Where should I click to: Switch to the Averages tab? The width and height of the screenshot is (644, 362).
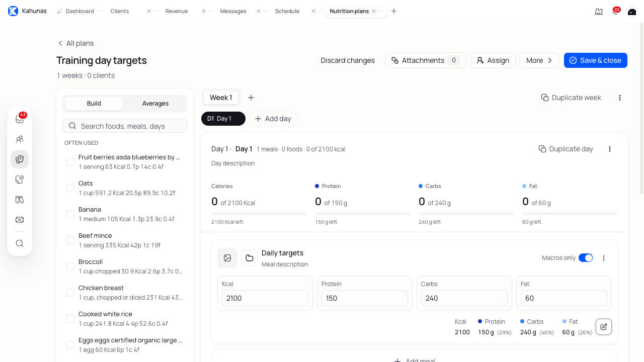tap(155, 104)
